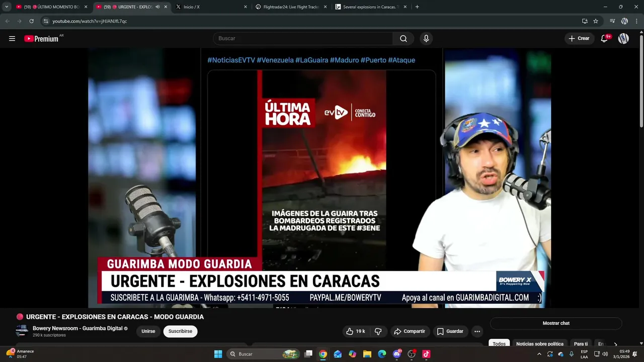Open Chrome three-dot menu
The height and width of the screenshot is (362, 644).
coord(636,21)
